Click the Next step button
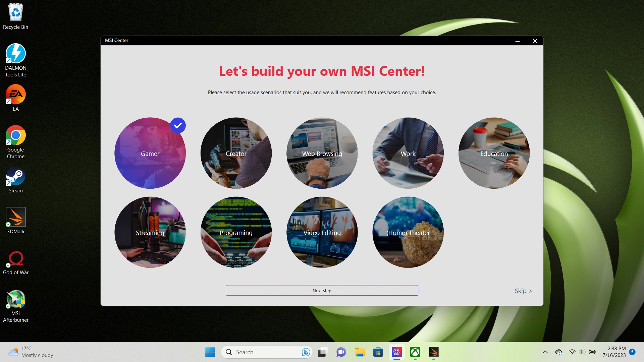 coord(322,291)
